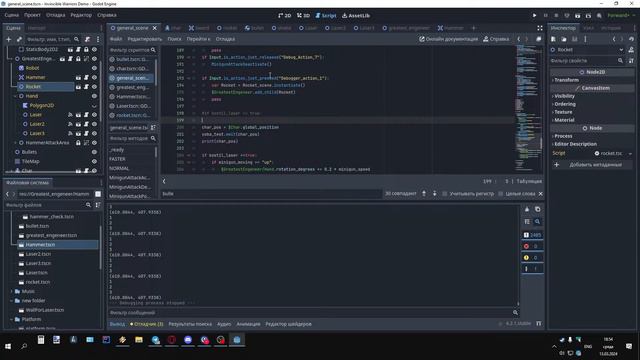The width and height of the screenshot is (640, 360).
Task: Expand the Music folder
Action: 11,291
